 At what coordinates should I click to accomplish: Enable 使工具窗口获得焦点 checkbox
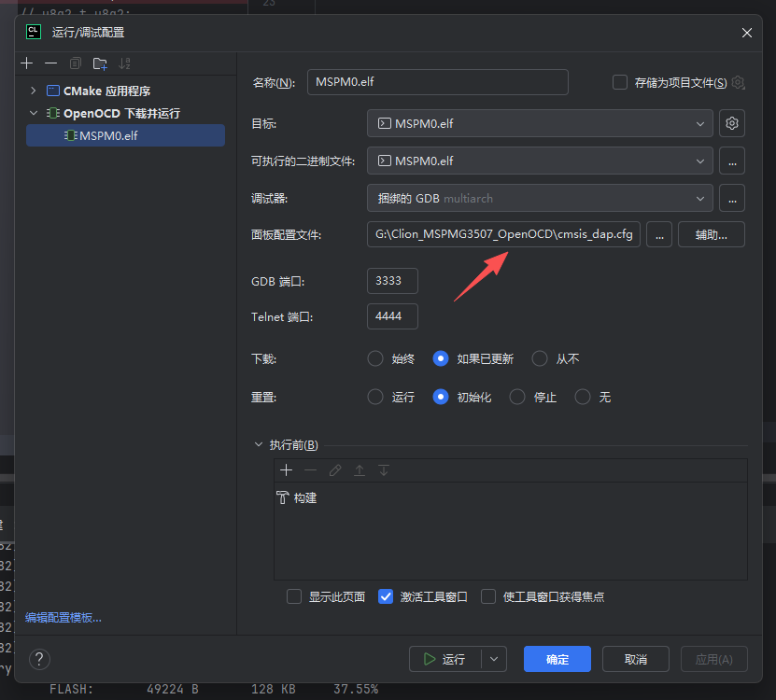coord(488,596)
